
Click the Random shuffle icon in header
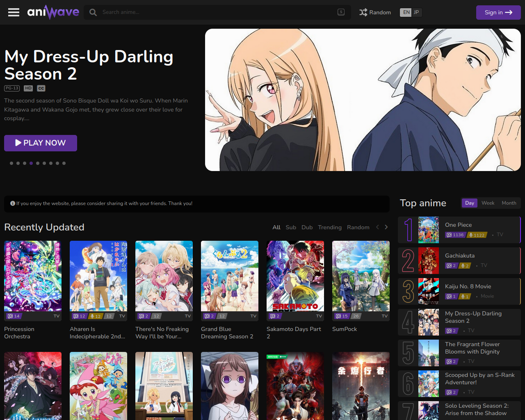point(363,12)
